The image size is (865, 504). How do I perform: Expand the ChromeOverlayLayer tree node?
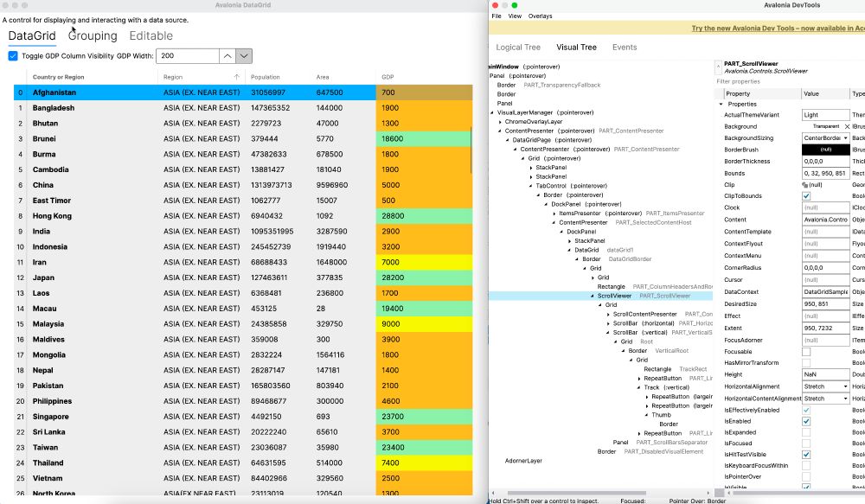click(500, 122)
